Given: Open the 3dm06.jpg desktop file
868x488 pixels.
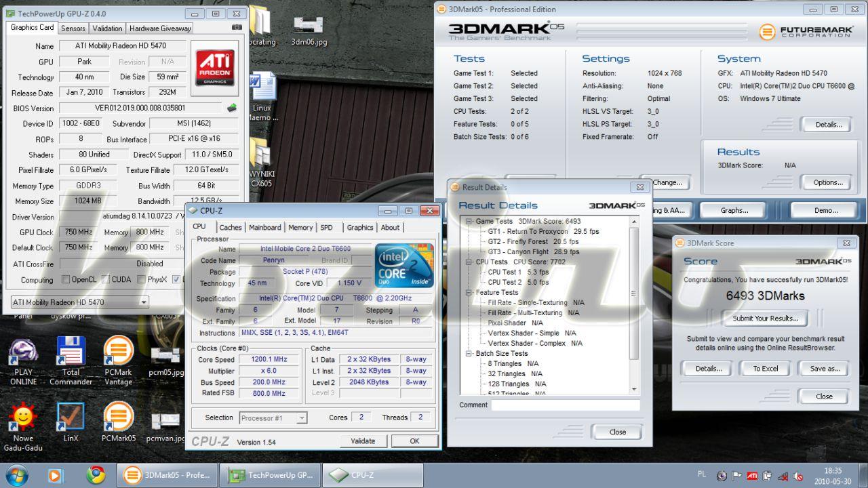Looking at the screenshot, I should [309, 30].
